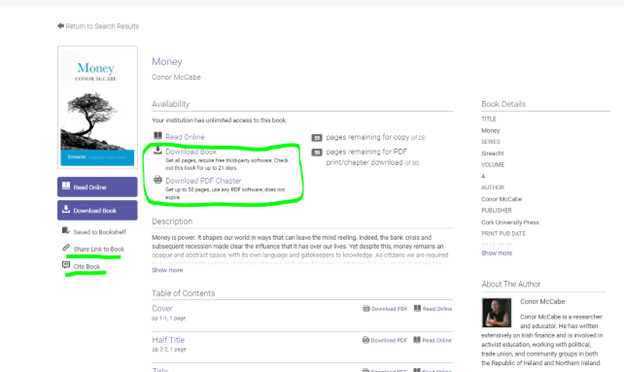Click the Cork University Press publisher value
This screenshot has height=372, width=624.
(x=510, y=222)
